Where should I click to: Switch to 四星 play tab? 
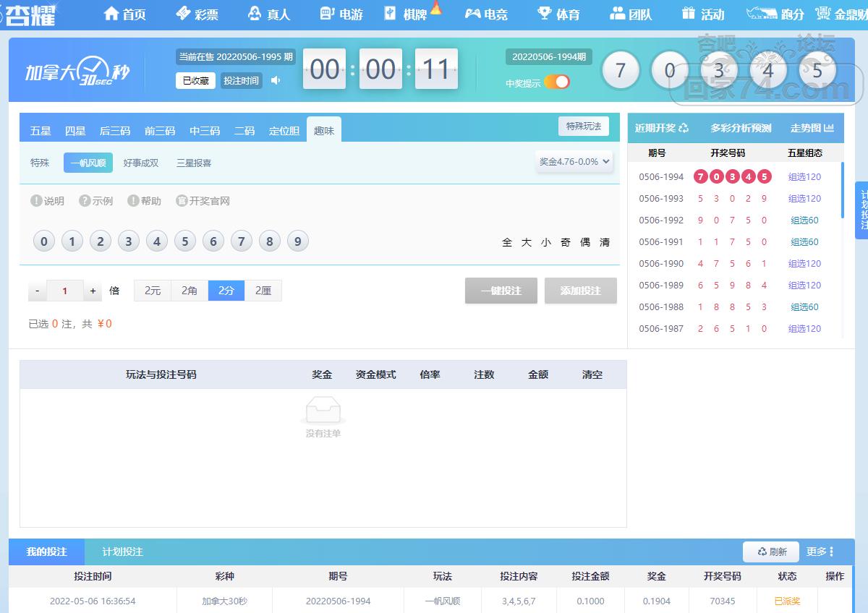coord(75,131)
